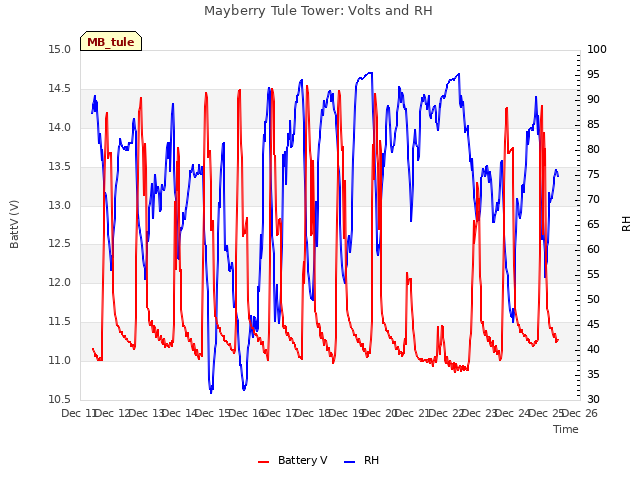Click the 13.5 left axis value
Image resolution: width=640 pixels, height=480 pixels.
click(x=60, y=167)
